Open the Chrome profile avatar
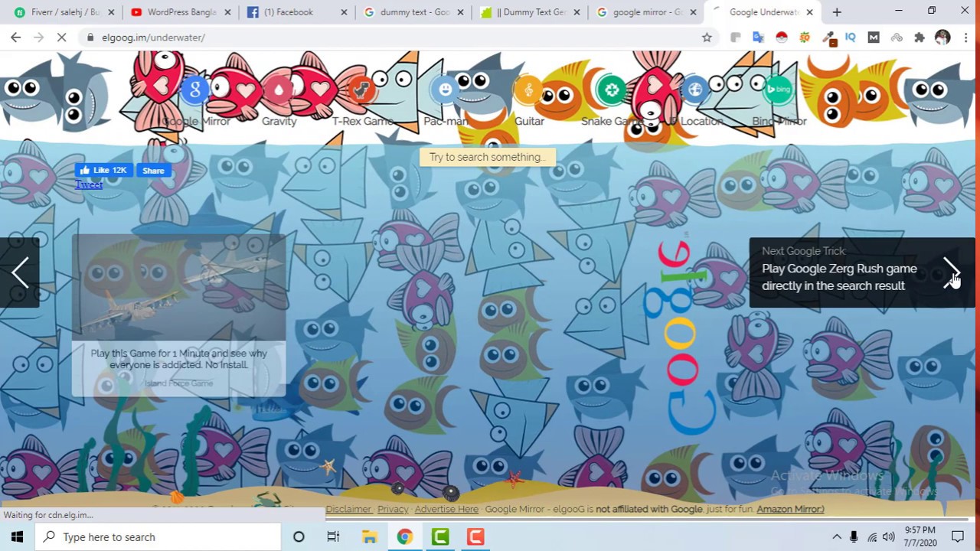This screenshot has width=980, height=551. (942, 37)
